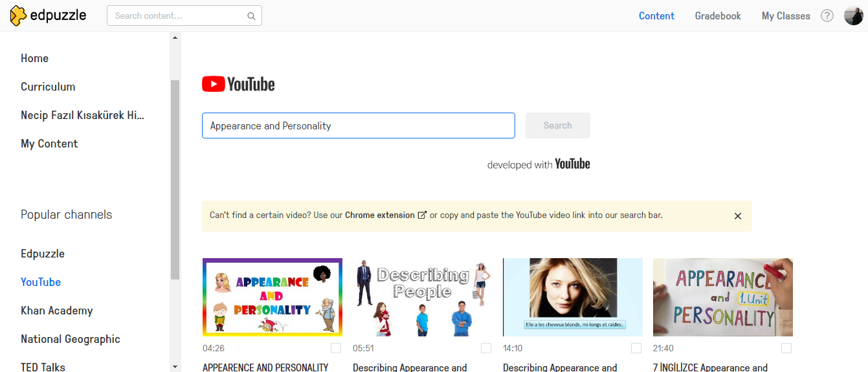Select checkbox for the 05:51 video
This screenshot has height=372, width=868.
486,348
